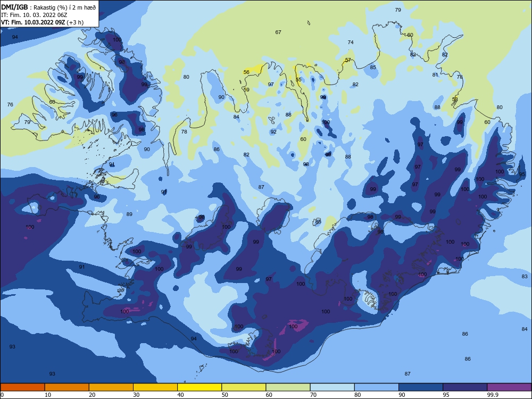Click the medium blue 80–90 legend band
The width and height of the screenshot is (532, 399).
coord(377,387)
